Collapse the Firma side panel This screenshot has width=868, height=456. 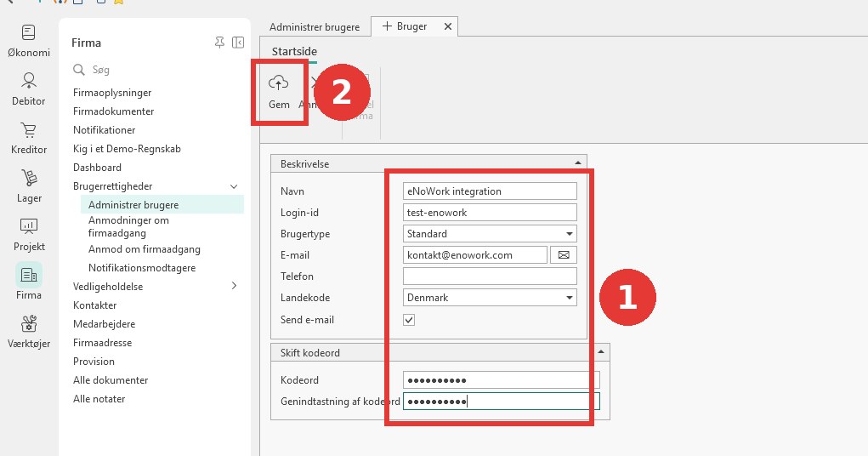pyautogui.click(x=238, y=43)
